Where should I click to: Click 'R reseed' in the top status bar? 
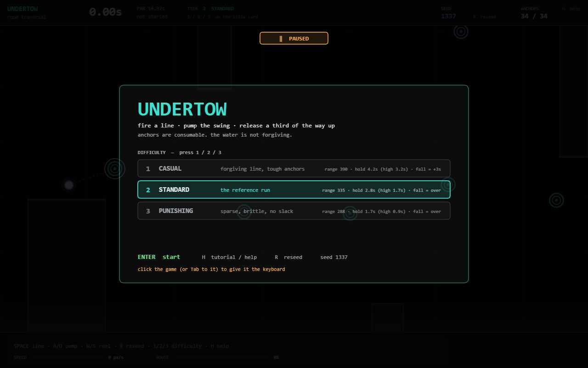point(485,17)
